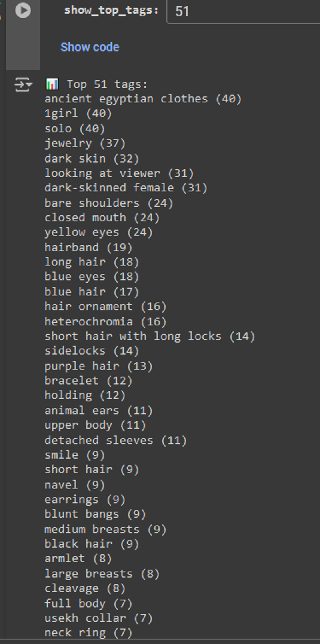The width and height of the screenshot is (320, 644).
Task: Open the Show code link
Action: pyautogui.click(x=90, y=47)
